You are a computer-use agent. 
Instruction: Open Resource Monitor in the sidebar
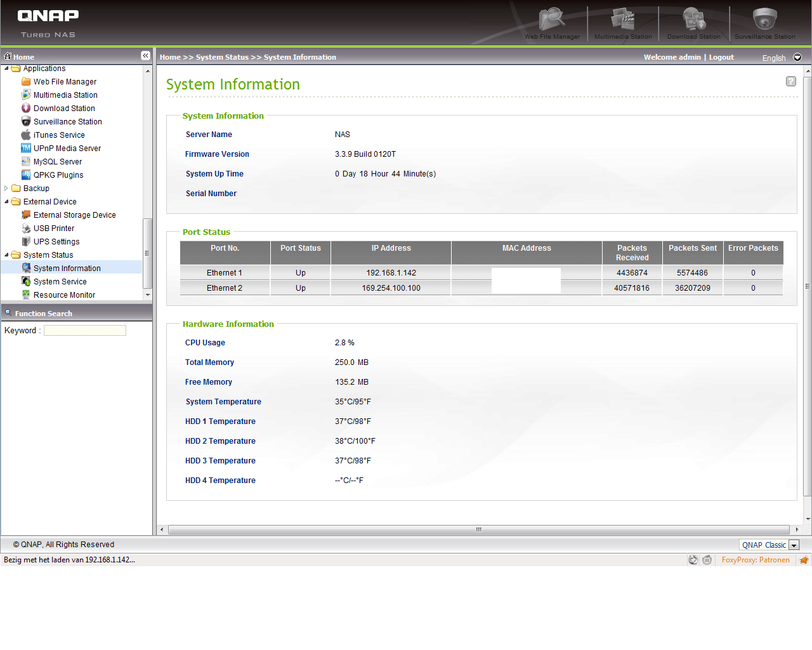[64, 295]
